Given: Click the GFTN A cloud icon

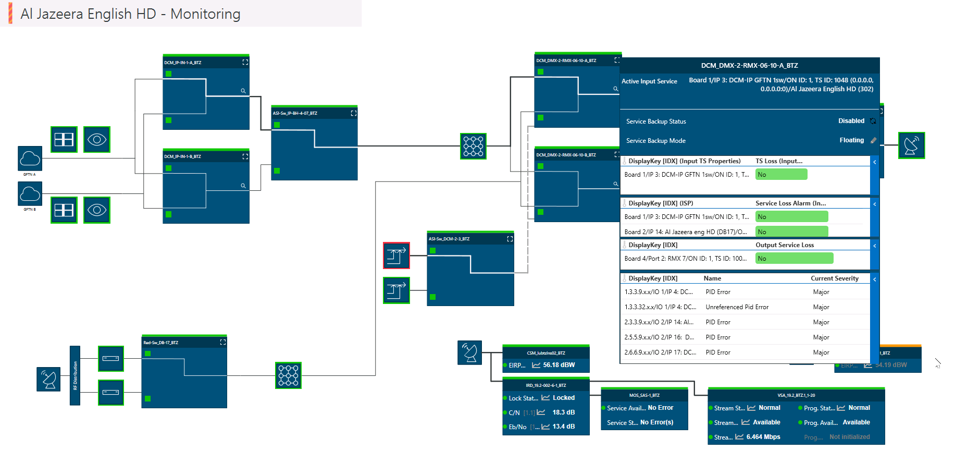Looking at the screenshot, I should [x=30, y=159].
